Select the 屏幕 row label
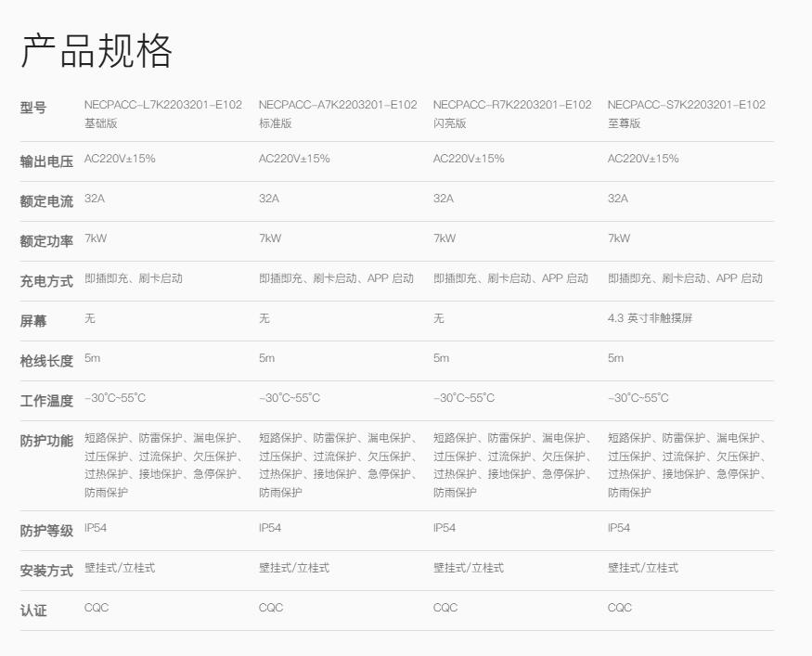The image size is (812, 656). pyautogui.click(x=33, y=321)
